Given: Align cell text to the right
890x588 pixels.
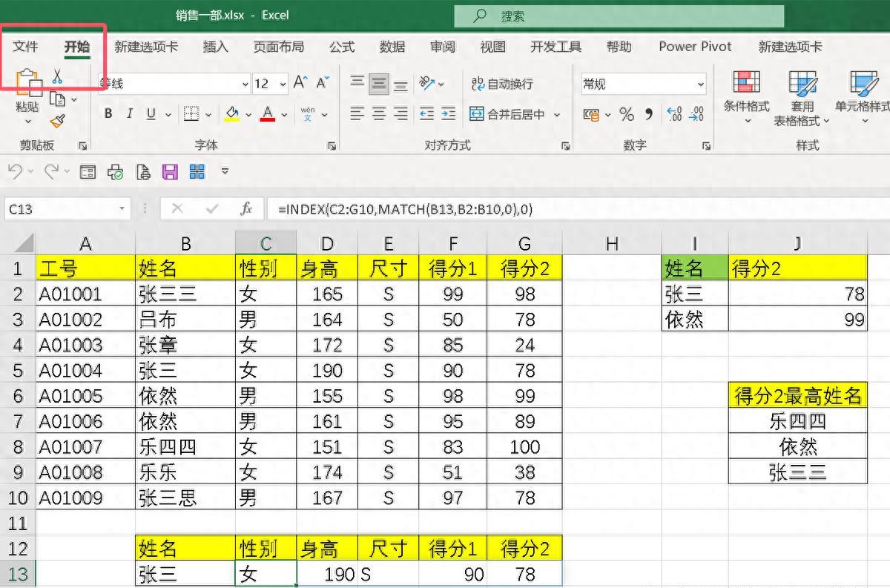Looking at the screenshot, I should (x=400, y=114).
